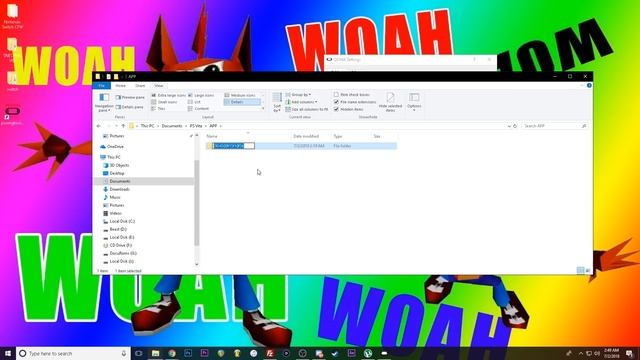Sort by the Date modified column

306,136
